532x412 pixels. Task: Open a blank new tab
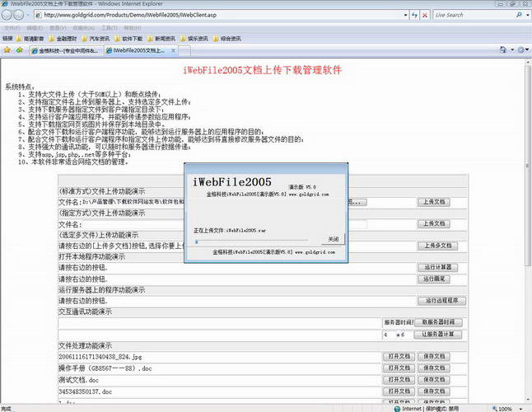click(x=184, y=51)
